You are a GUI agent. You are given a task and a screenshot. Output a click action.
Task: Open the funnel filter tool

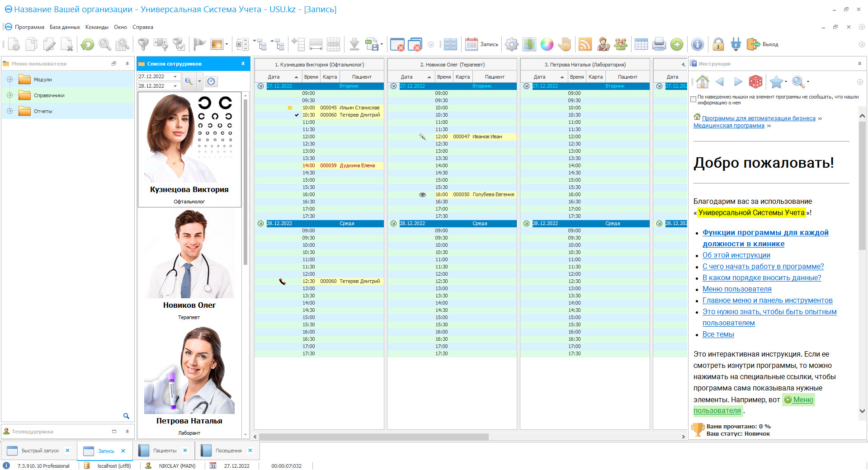pos(143,44)
